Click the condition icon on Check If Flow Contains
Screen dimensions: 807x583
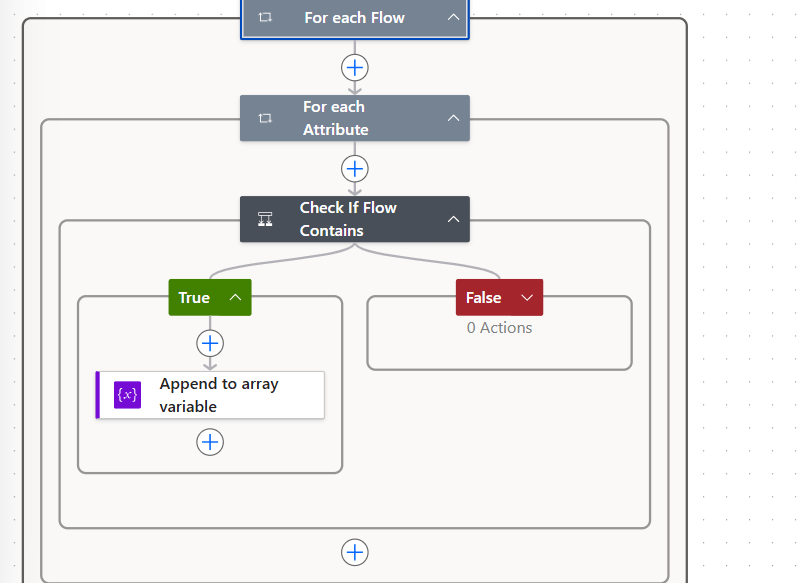tap(265, 219)
